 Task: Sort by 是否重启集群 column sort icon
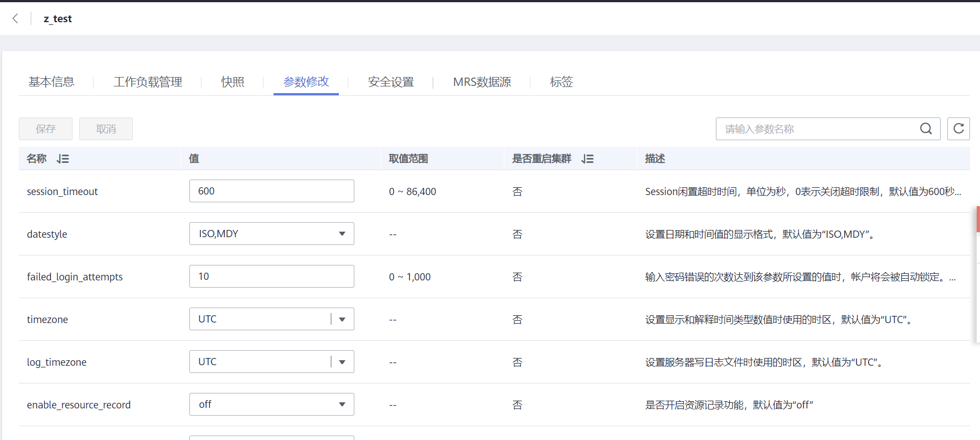click(587, 158)
